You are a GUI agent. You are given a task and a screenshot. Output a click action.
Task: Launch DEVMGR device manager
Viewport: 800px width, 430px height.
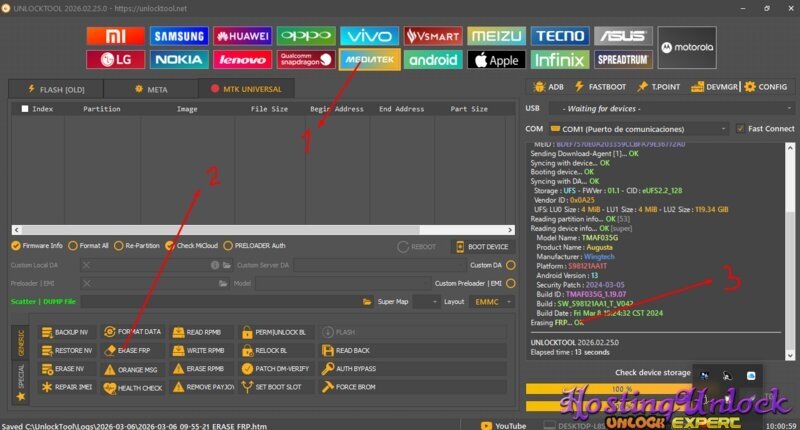click(x=714, y=87)
